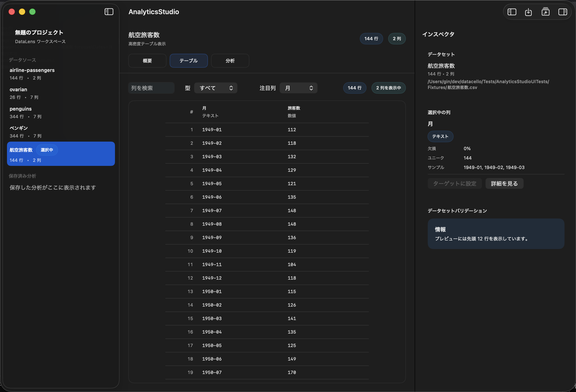Click the # column header

click(191, 112)
